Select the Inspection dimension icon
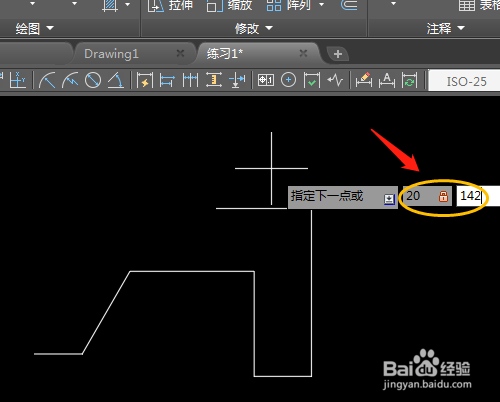Image resolution: width=500 pixels, height=402 pixels. (x=312, y=80)
